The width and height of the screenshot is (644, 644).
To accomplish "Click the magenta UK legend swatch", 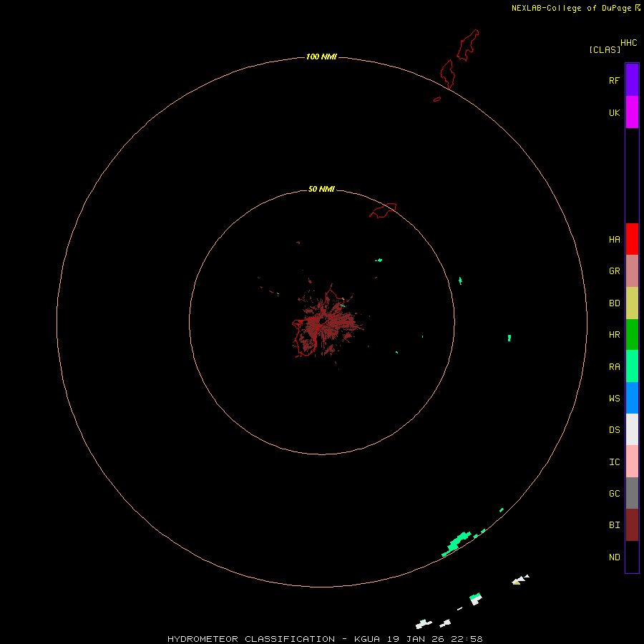I will pos(632,112).
